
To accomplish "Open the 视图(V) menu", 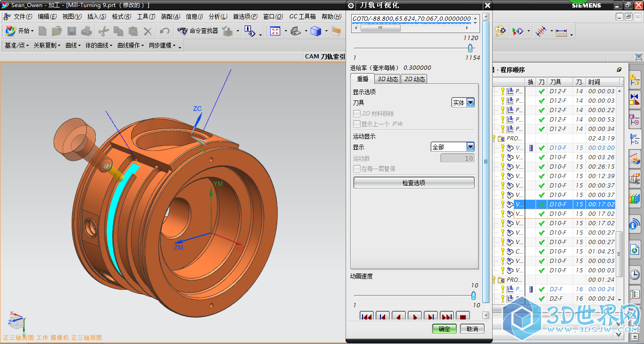I will click(72, 16).
